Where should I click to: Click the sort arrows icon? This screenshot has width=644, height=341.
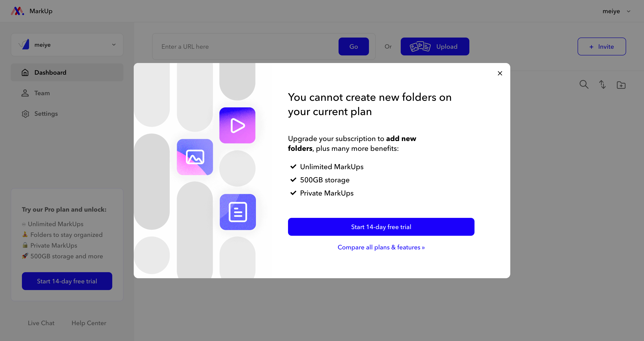tap(602, 84)
